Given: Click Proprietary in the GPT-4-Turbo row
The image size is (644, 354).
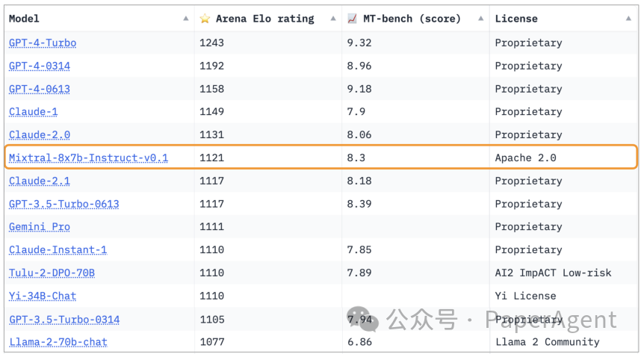Looking at the screenshot, I should 529,43.
